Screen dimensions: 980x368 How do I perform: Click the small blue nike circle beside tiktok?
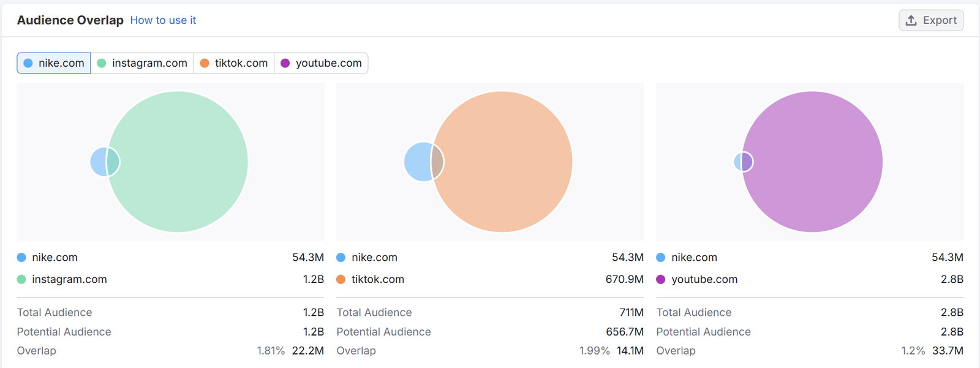(x=417, y=162)
